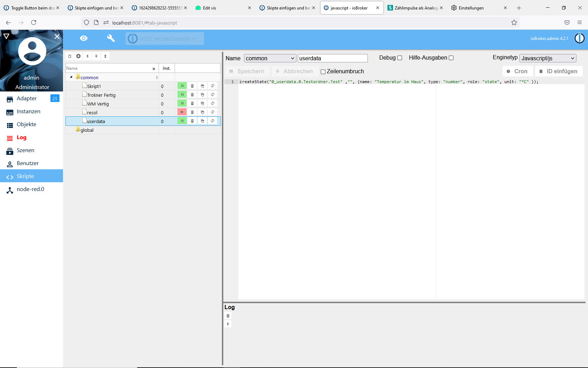Open the wrench settings icon in header
Viewport: 588px width, 368px height.
point(111,38)
